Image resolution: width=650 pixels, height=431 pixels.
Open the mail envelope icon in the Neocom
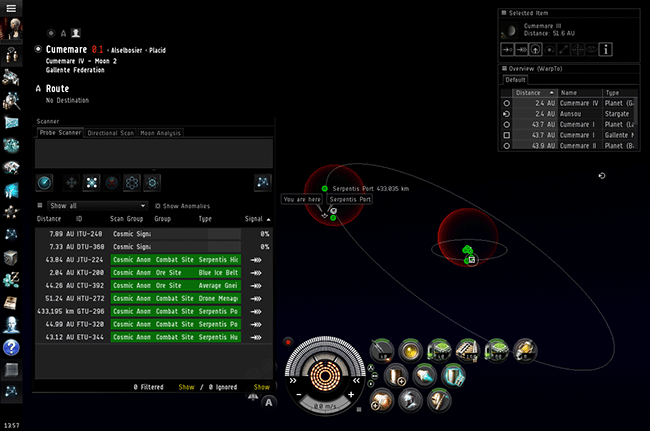(x=11, y=123)
